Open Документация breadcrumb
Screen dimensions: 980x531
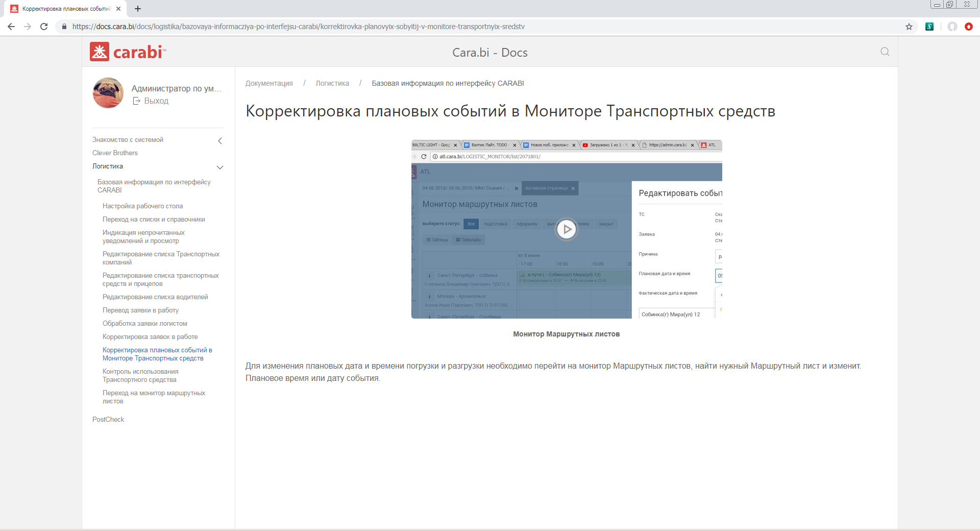(x=269, y=83)
